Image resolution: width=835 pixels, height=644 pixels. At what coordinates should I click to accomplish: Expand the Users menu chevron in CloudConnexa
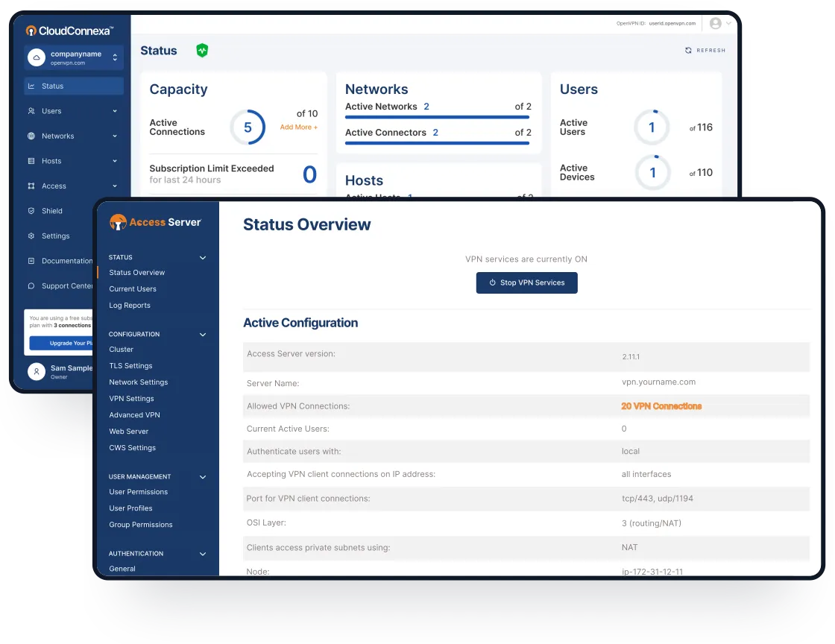click(115, 111)
